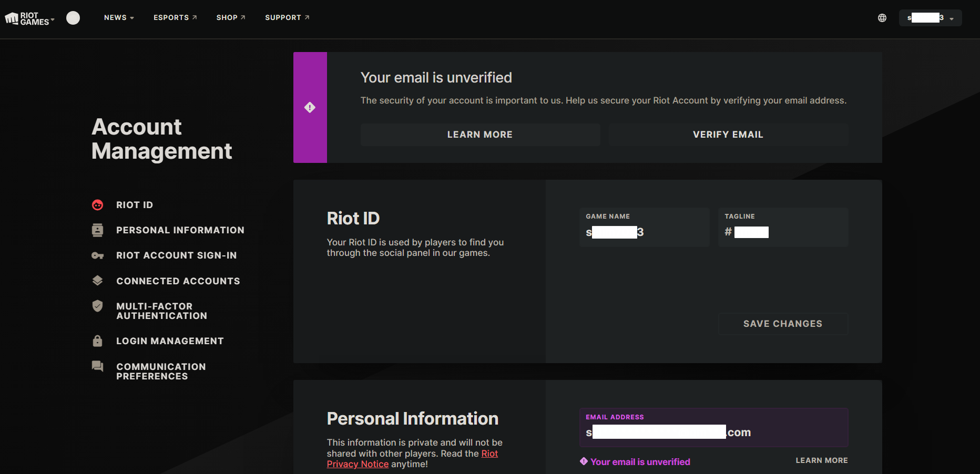The height and width of the screenshot is (474, 980).
Task: Click the padlock Login Management icon
Action: (x=98, y=341)
